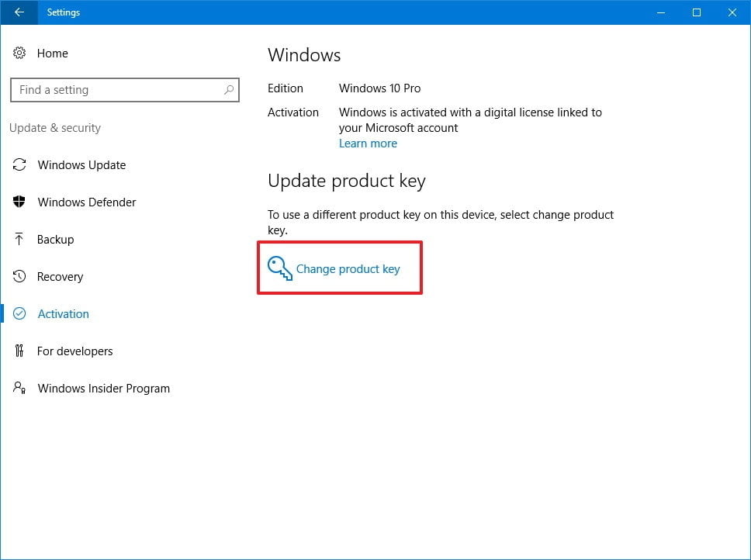Open the Windows Insider Program page
Screen dimensions: 751x560
tap(103, 388)
